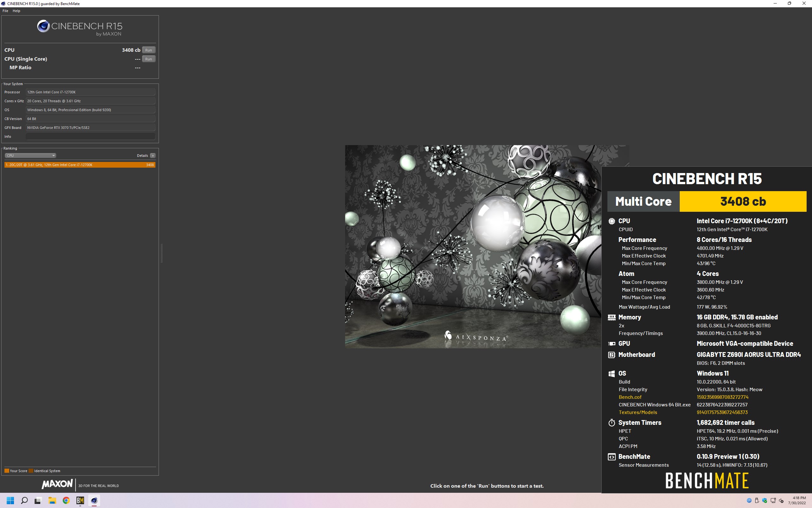Click the rendered ornaments scene image

point(473,246)
